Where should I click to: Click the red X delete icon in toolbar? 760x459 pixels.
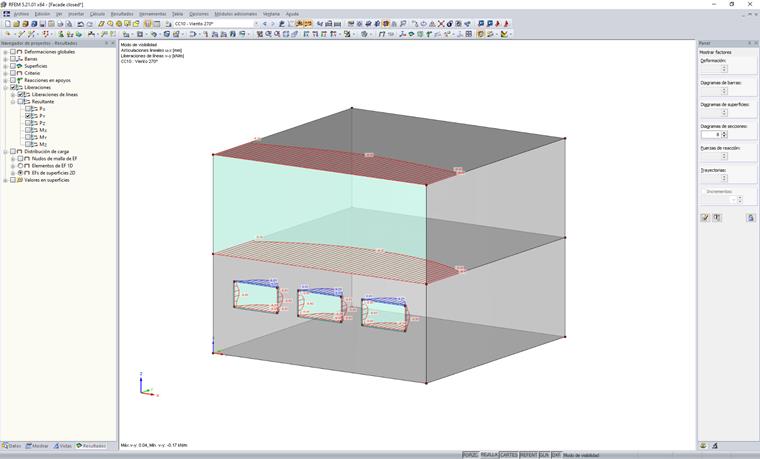[441, 24]
